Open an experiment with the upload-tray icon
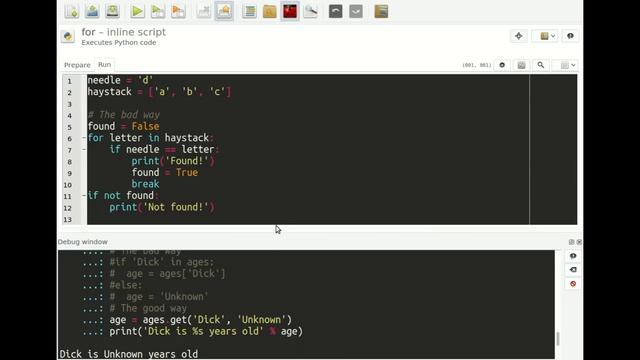Screen dimensions: 640x360 coord(92,11)
